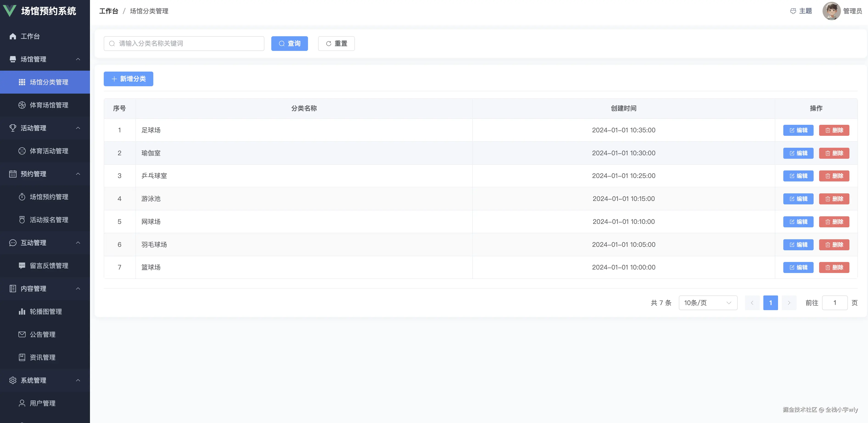Open 轮播图管理 from the sidebar
This screenshot has width=868, height=423.
point(45,312)
